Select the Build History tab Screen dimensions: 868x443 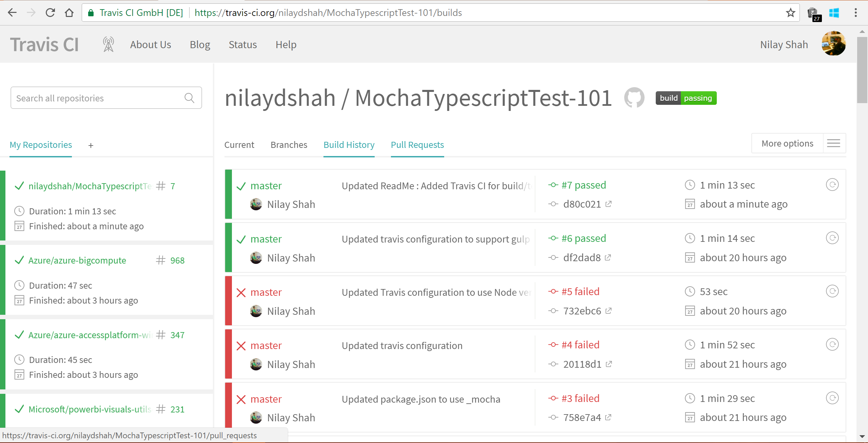[x=349, y=145]
